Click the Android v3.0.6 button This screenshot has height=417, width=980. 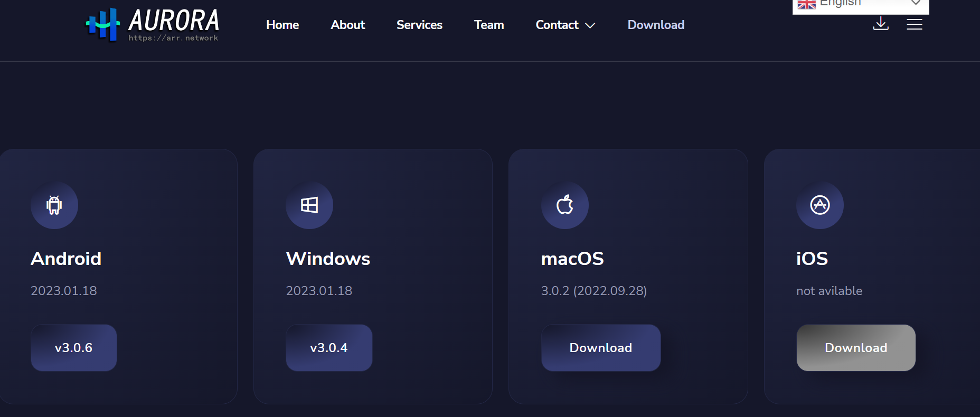74,348
